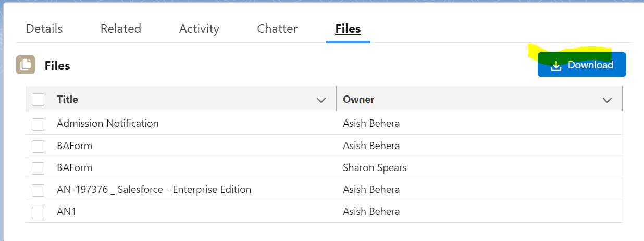The height and width of the screenshot is (241, 644).
Task: Select checkbox for BAForm owned by Sharon Spears
Action: point(38,168)
